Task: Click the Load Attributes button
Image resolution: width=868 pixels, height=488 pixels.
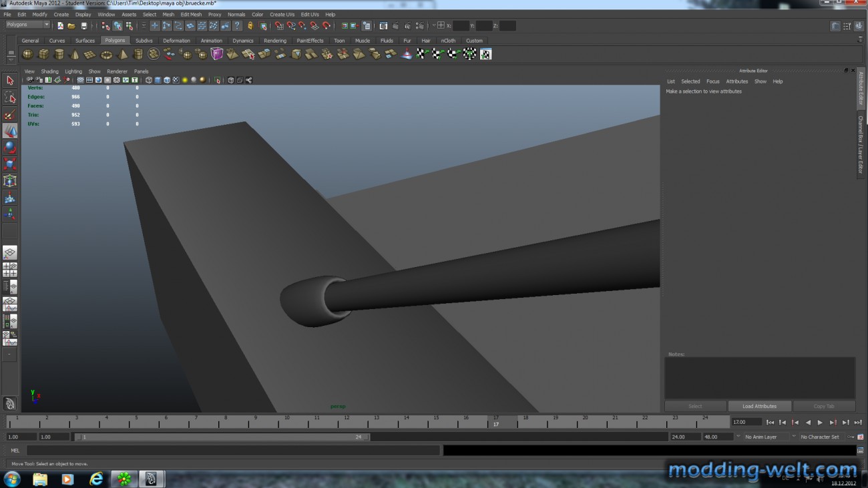Action: click(759, 406)
